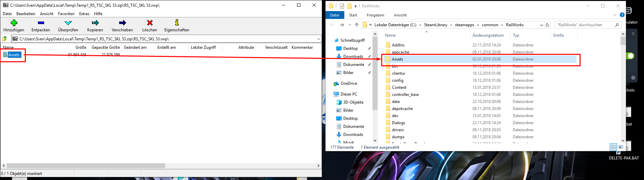Open Quick Access Toolbar customize dropdown

pyautogui.click(x=355, y=6)
